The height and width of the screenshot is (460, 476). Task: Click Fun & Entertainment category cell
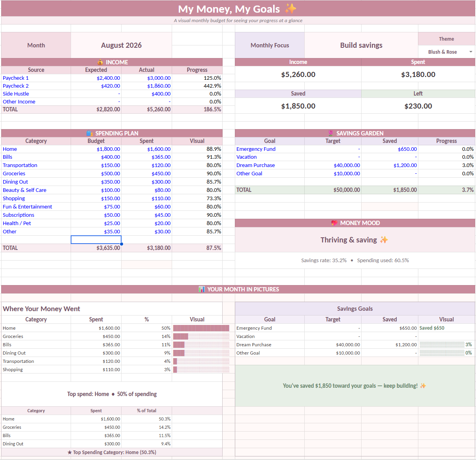pyautogui.click(x=36, y=207)
